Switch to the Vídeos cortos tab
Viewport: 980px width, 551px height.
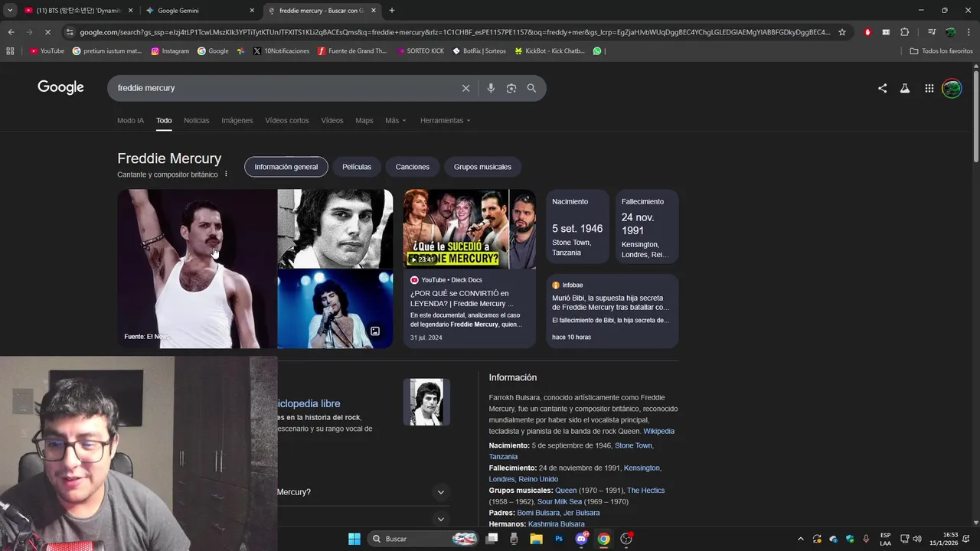click(287, 120)
